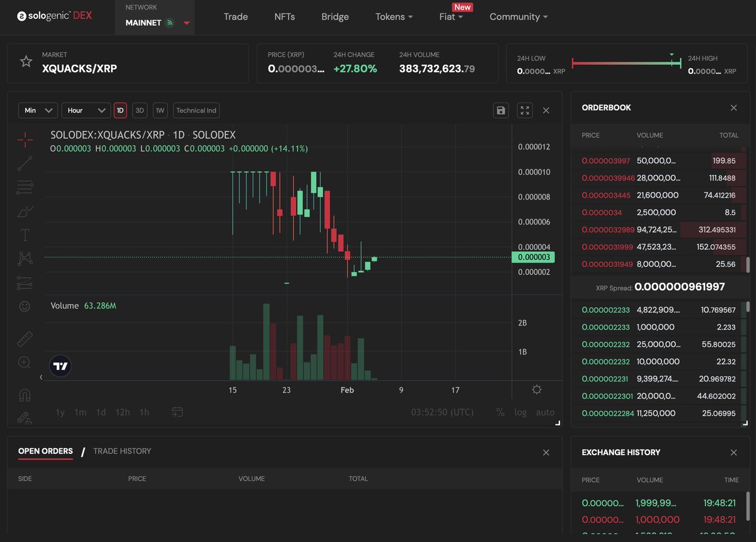The height and width of the screenshot is (542, 756).
Task: Go to the Trade page
Action: pyautogui.click(x=236, y=16)
